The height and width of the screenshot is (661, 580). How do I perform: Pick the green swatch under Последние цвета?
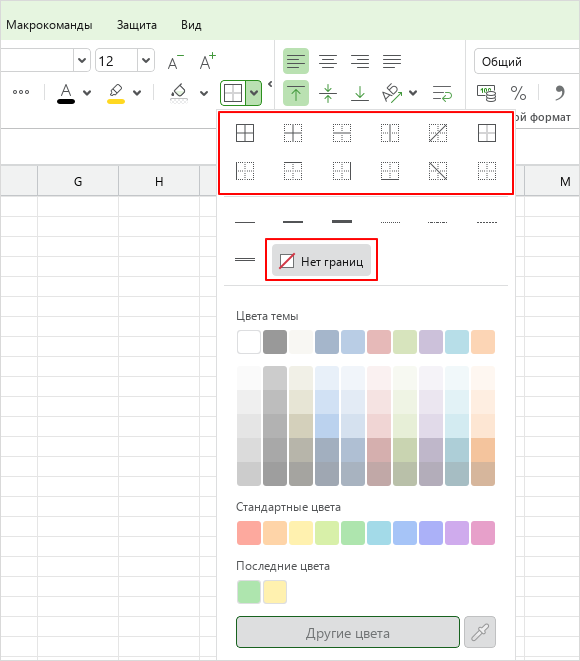[x=249, y=592]
